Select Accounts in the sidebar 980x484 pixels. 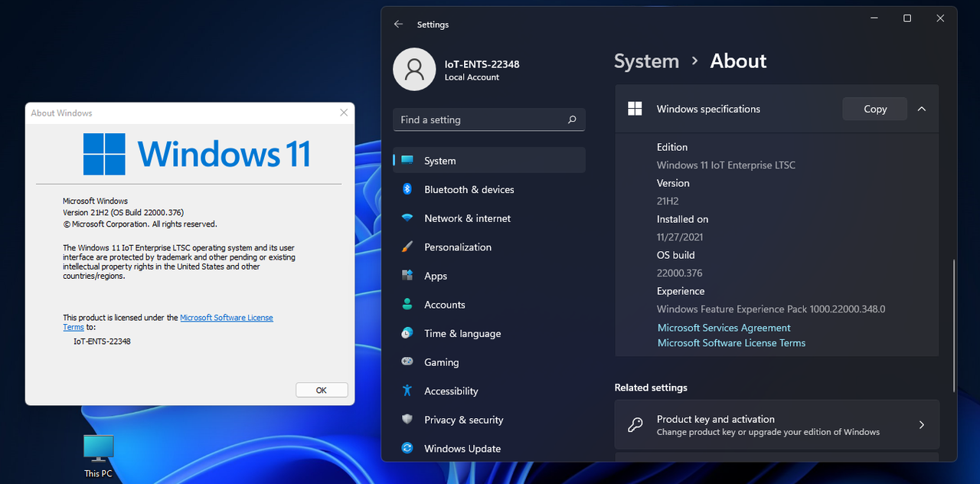coord(489,304)
